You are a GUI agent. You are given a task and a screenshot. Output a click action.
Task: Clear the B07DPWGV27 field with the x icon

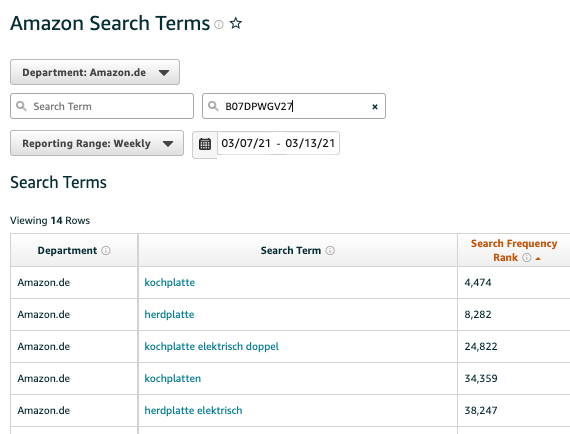(x=375, y=107)
